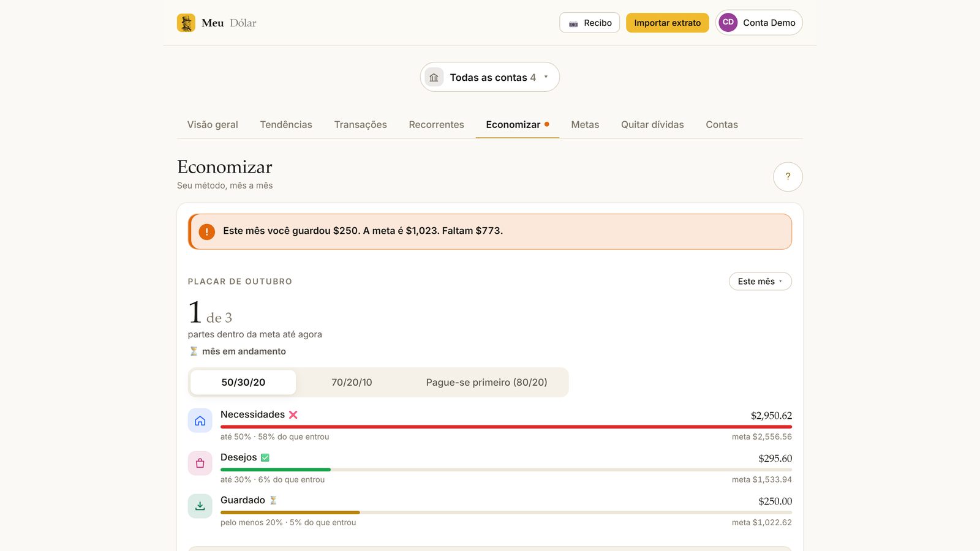The height and width of the screenshot is (551, 980).
Task: Click the hourglass icon beside mês em andamento
Action: 194,351
